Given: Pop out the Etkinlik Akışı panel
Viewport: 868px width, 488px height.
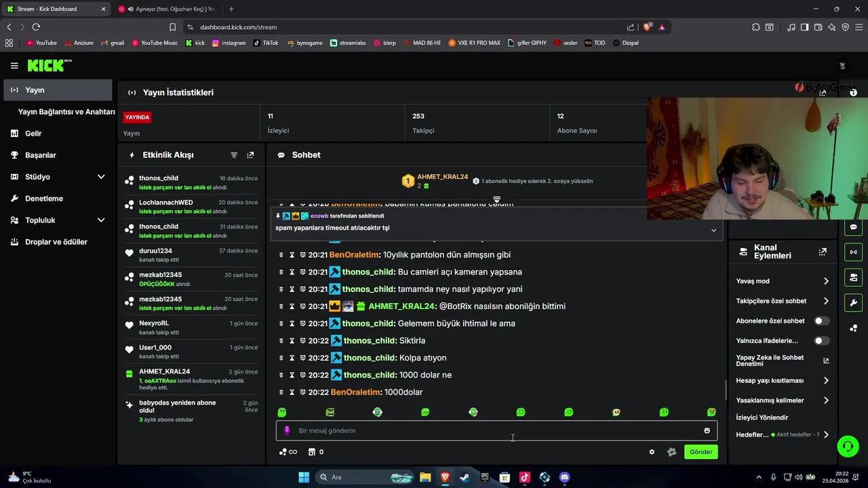Looking at the screenshot, I should click(x=250, y=155).
